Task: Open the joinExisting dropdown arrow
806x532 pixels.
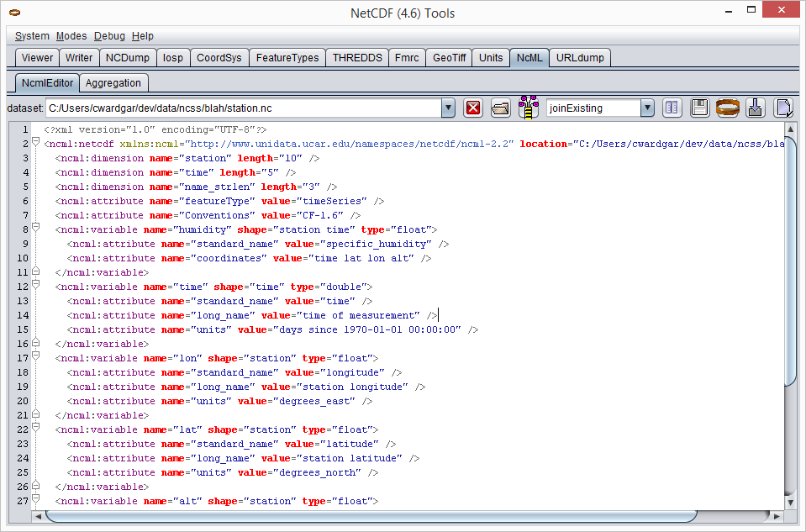Action: coord(647,108)
